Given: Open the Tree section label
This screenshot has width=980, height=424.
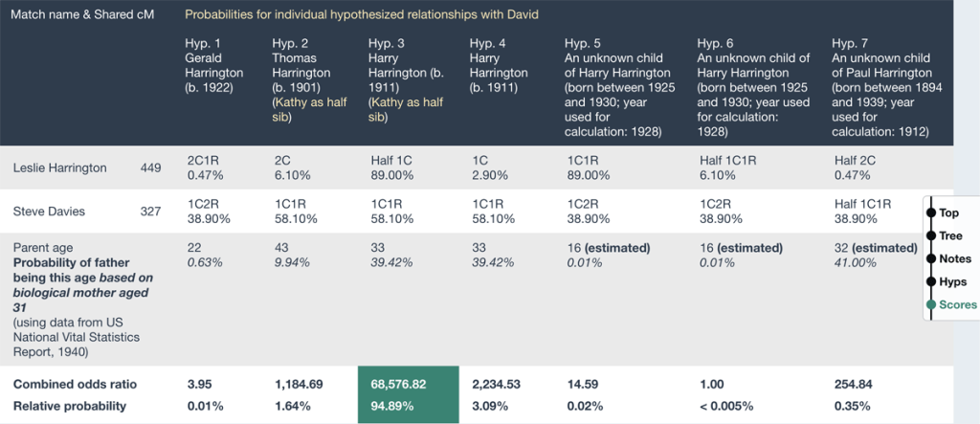Looking at the screenshot, I should [950, 235].
